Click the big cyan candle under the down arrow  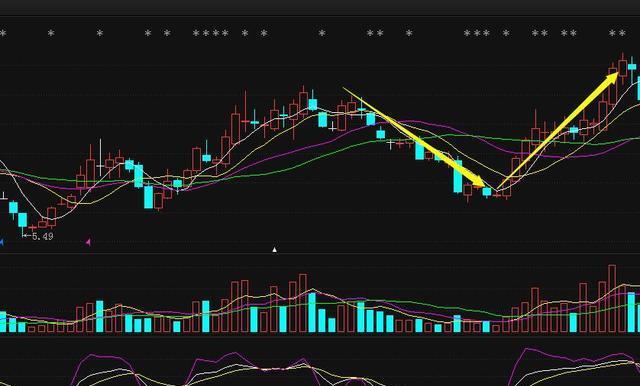tap(458, 176)
